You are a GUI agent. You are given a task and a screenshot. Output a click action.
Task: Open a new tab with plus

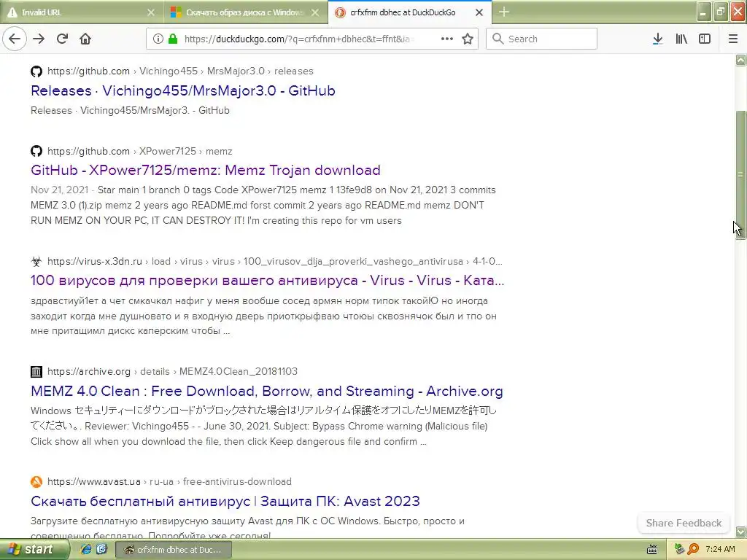point(504,12)
